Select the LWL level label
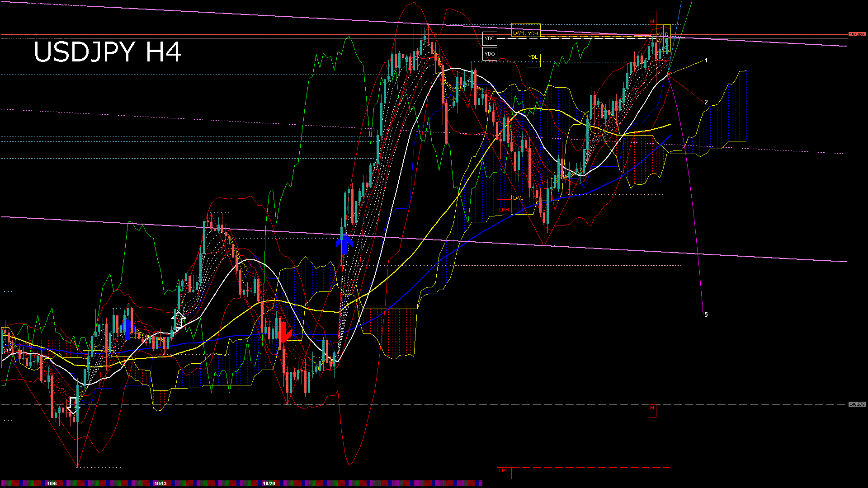Image resolution: width=868 pixels, height=488 pixels. pos(518,198)
